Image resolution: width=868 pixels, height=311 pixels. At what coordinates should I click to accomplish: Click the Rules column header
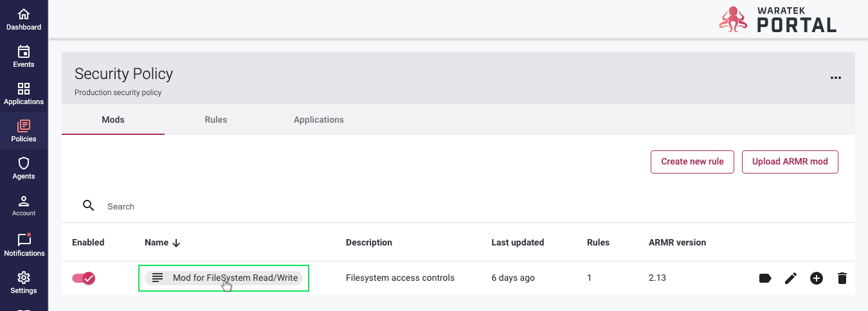pyautogui.click(x=598, y=242)
